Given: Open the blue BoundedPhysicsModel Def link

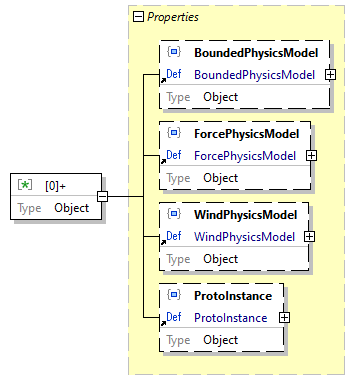Looking at the screenshot, I should (x=254, y=75).
